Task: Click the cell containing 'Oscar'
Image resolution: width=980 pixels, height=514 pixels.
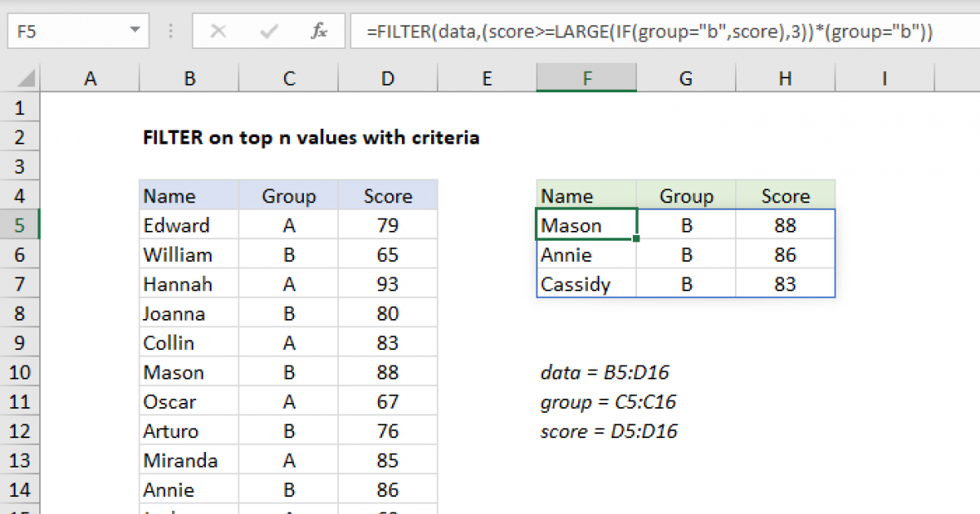Action: click(x=189, y=401)
